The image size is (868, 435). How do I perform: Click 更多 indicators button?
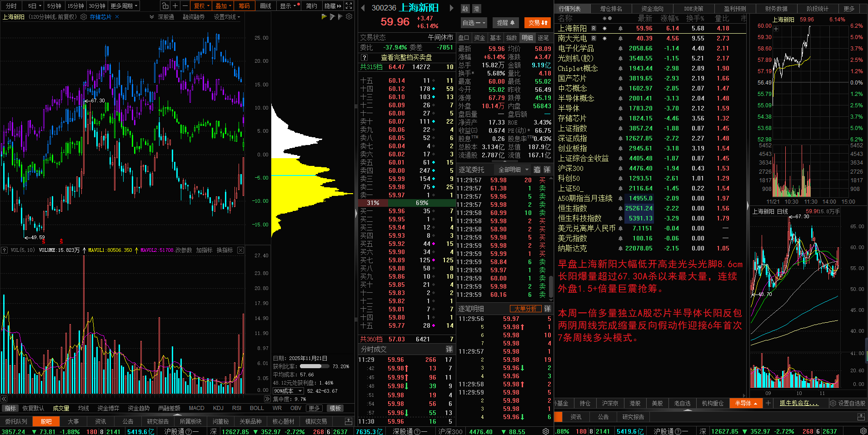[314, 408]
